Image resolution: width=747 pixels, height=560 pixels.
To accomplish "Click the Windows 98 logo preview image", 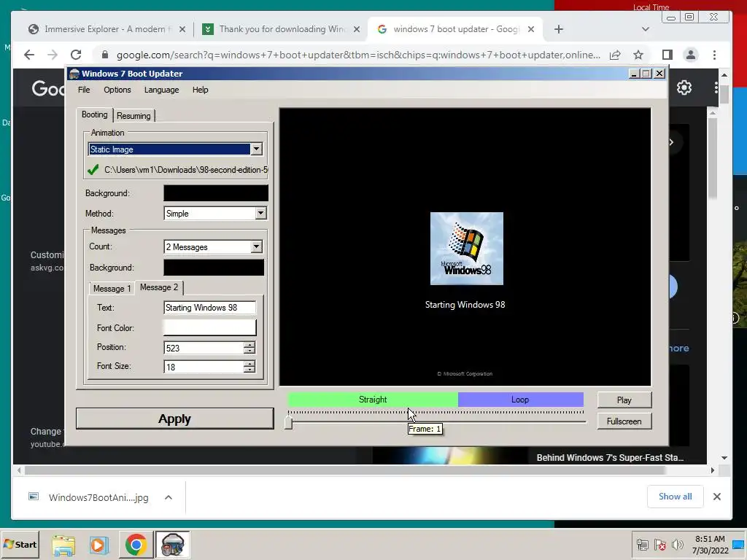I will click(466, 249).
